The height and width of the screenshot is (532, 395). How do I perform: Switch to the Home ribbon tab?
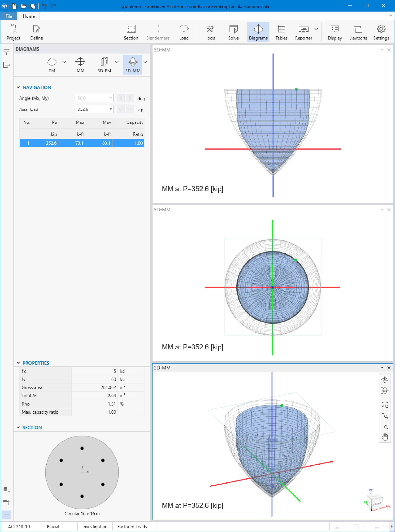(29, 16)
